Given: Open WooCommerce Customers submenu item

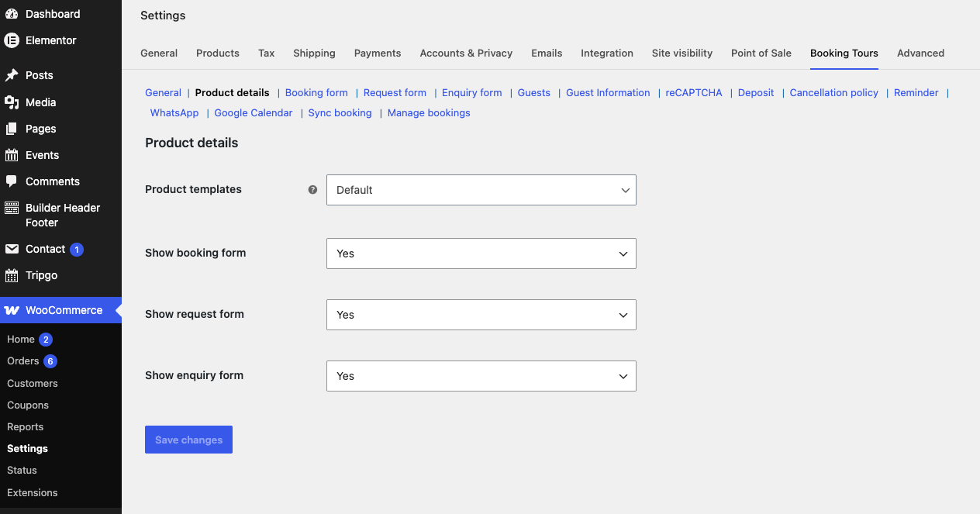Looking at the screenshot, I should [33, 384].
